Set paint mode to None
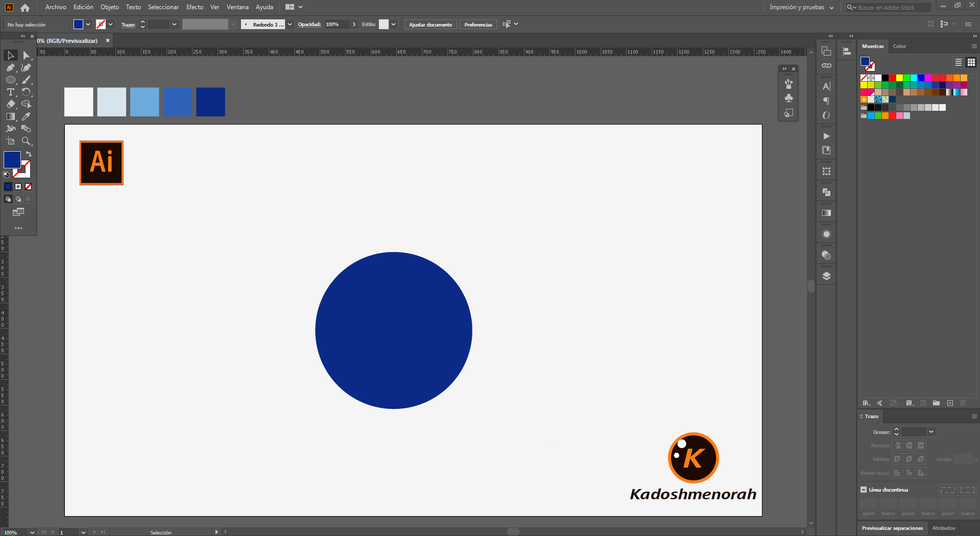This screenshot has width=980, height=536. [28, 187]
